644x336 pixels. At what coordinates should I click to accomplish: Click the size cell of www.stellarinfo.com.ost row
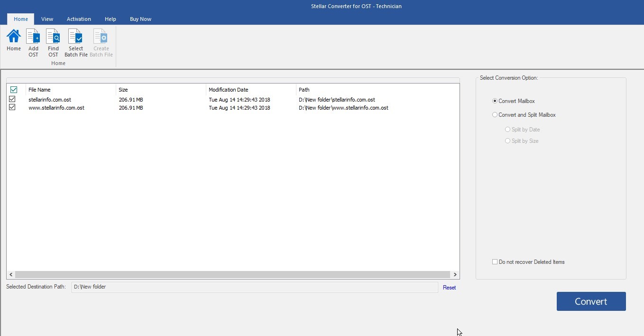pyautogui.click(x=131, y=108)
